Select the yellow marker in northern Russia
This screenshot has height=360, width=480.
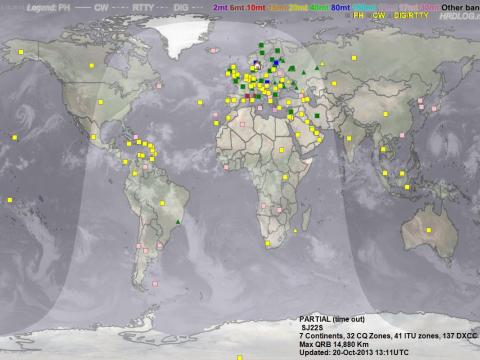(354, 58)
